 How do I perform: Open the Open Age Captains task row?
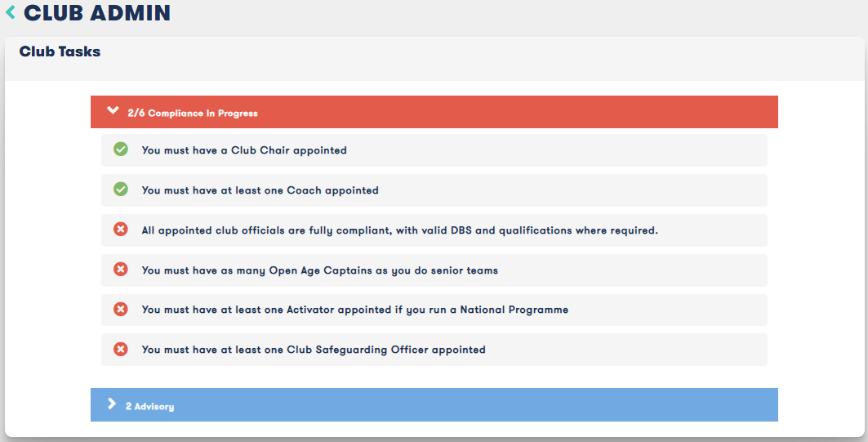pyautogui.click(x=434, y=270)
